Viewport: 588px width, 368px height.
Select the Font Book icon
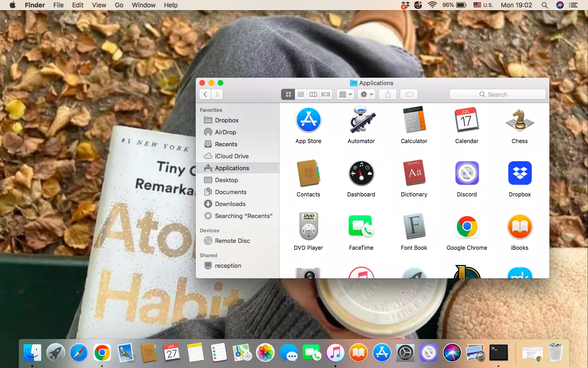point(414,227)
